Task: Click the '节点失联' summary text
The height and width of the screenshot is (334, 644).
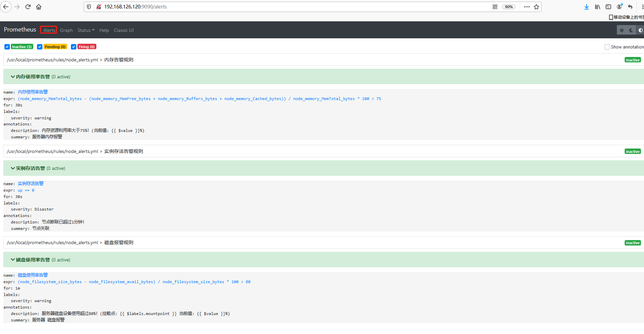Action: coord(41,229)
